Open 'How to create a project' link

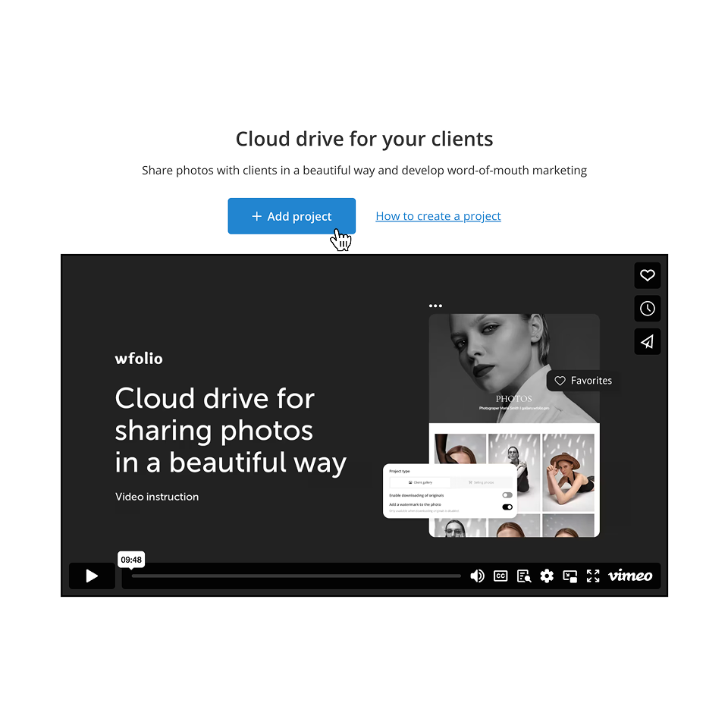[438, 216]
